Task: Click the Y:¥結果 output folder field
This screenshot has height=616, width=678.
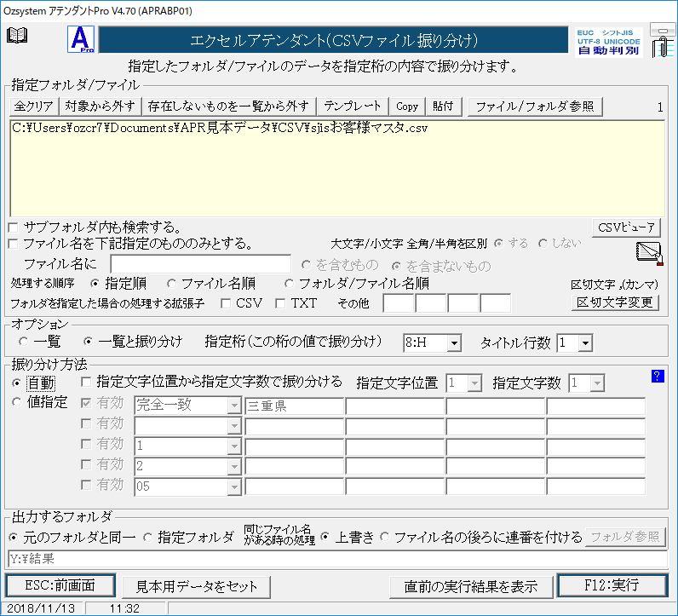Action: point(337,559)
